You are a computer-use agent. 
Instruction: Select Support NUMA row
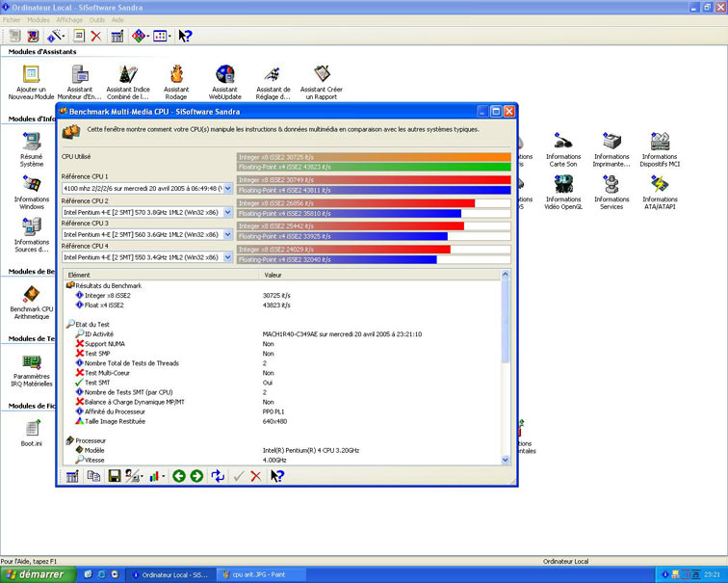click(282, 344)
